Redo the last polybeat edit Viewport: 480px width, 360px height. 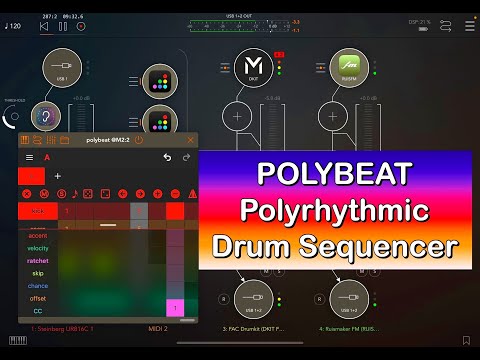pos(186,157)
